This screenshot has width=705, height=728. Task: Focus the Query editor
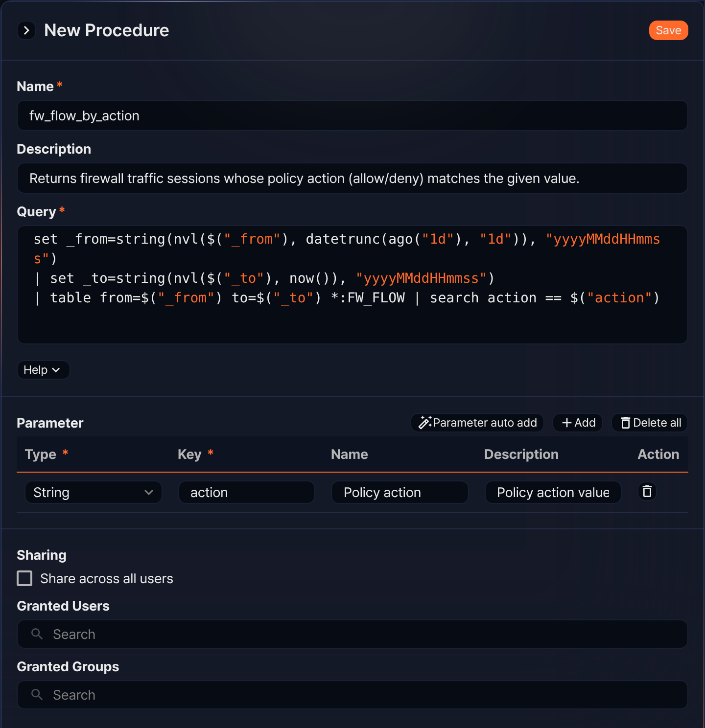coord(352,285)
